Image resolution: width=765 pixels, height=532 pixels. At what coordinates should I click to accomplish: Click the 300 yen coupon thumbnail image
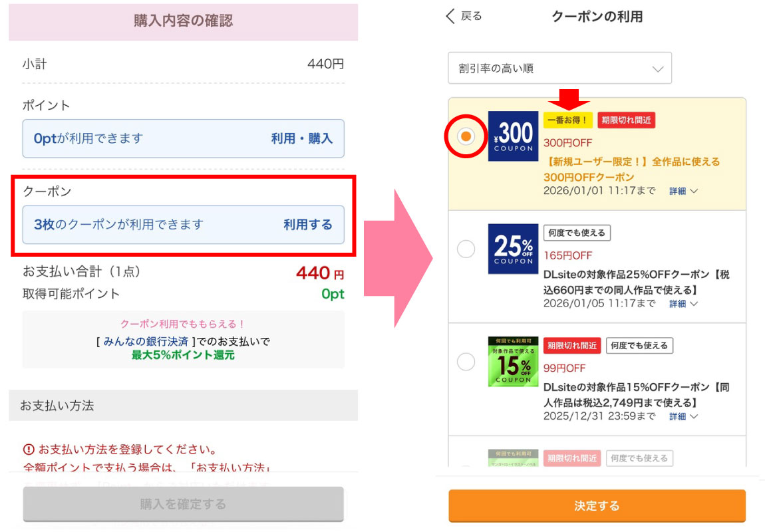[513, 136]
